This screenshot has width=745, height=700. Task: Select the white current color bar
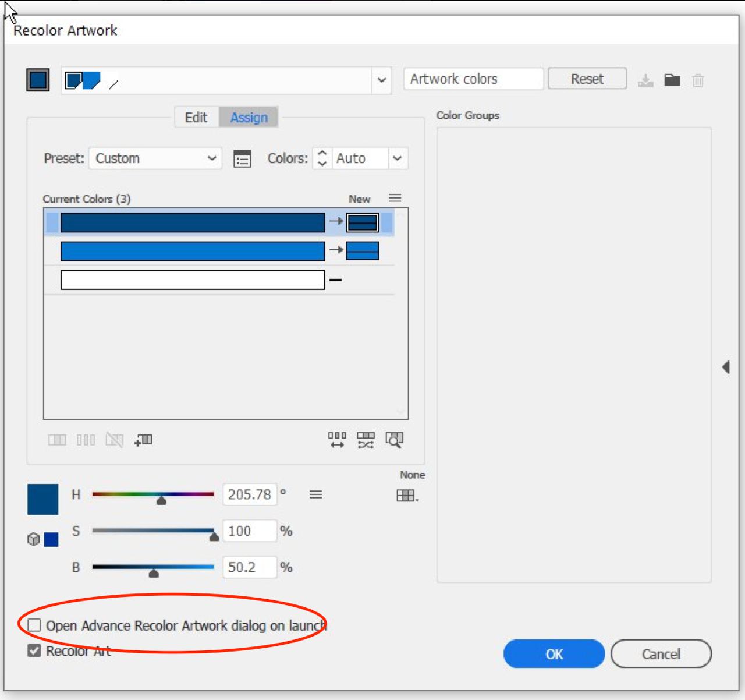click(x=193, y=280)
